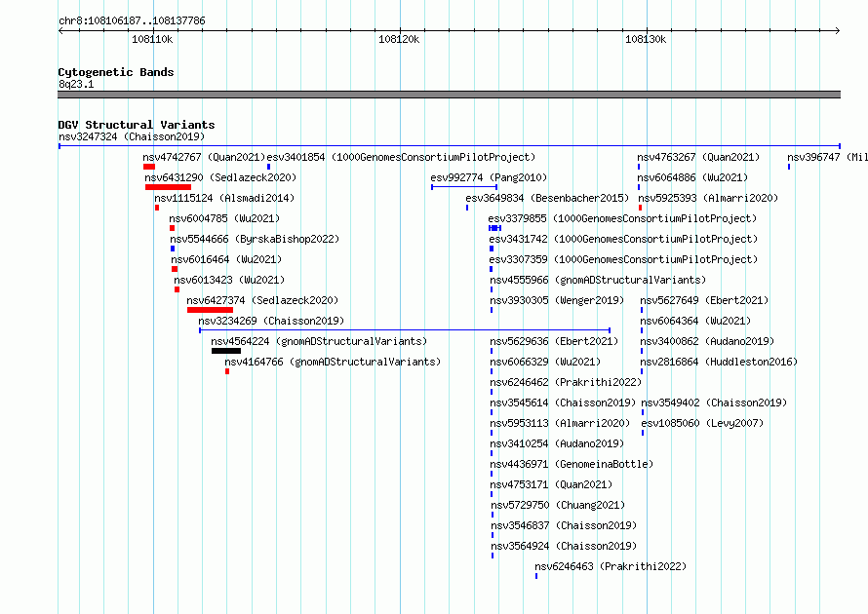
Task: Click the nsv6427374 (Sedlazeck2020) label
Action: pyautogui.click(x=262, y=300)
